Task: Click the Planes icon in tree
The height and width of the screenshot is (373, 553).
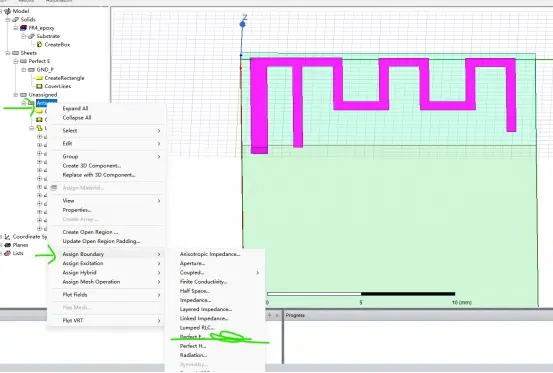Action: click(x=7, y=245)
